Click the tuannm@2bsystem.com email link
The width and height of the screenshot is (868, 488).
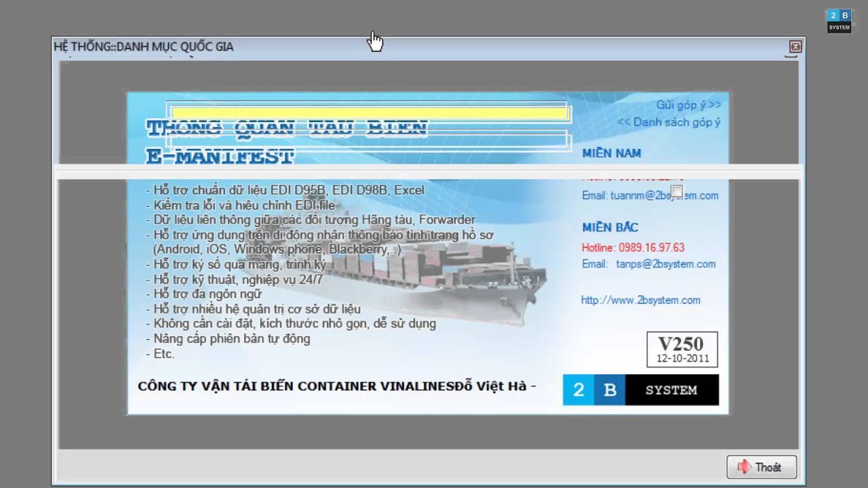click(x=663, y=195)
